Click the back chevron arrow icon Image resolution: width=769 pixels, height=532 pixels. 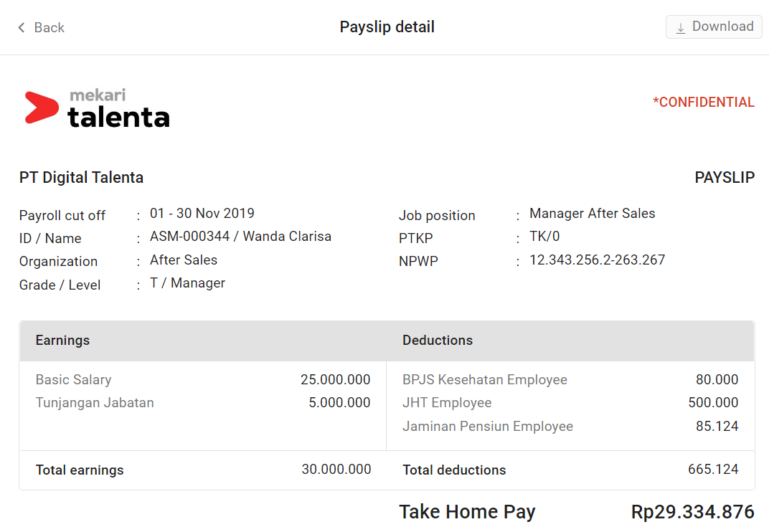pos(21,27)
